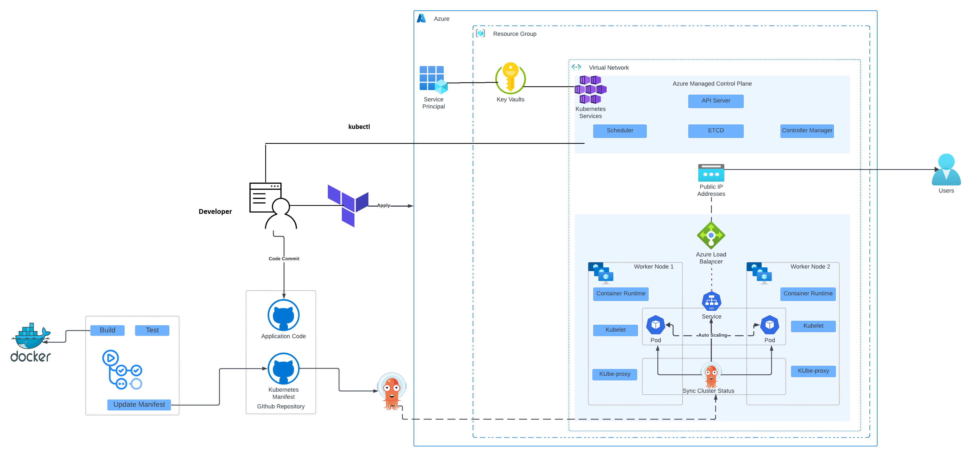The width and height of the screenshot is (980, 457).
Task: Click the Build step box
Action: [x=107, y=330]
